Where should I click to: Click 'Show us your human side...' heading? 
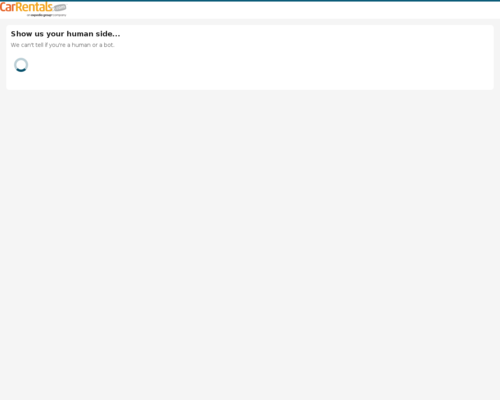(x=65, y=34)
